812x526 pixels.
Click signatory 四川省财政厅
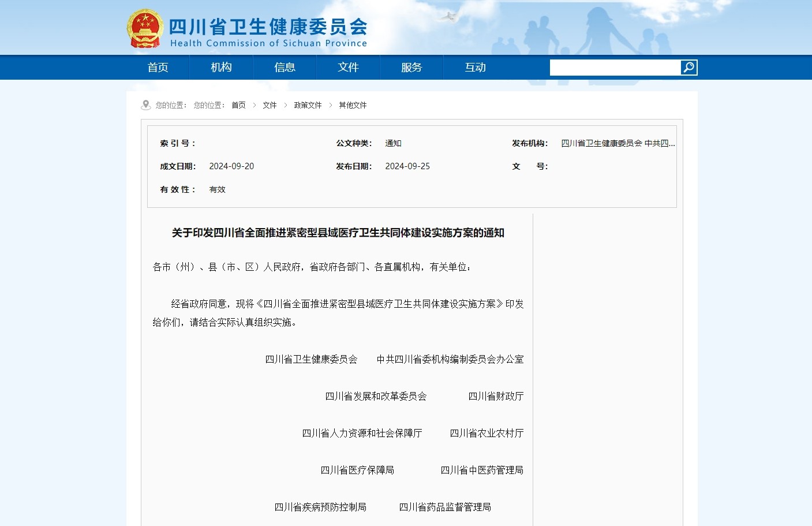point(496,396)
